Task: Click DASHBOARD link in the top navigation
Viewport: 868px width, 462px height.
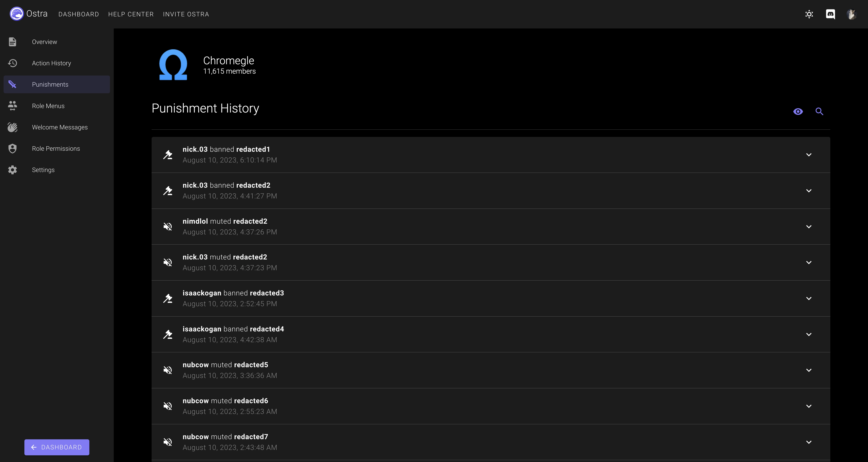Action: click(x=78, y=14)
